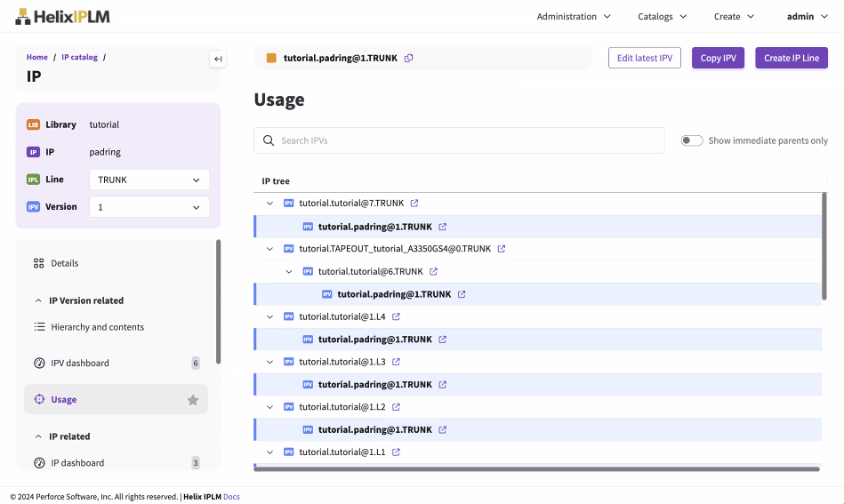Open external link for tutorial.TAPEOUT_tutorial_A3350GS4@0.TRUNK
This screenshot has height=504, width=844.
click(x=502, y=249)
